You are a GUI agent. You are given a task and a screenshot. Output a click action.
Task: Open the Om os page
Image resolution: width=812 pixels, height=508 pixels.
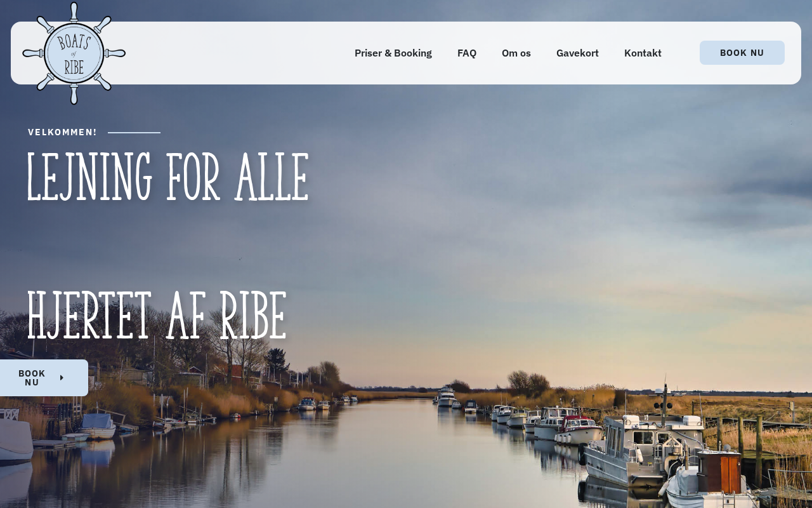(x=516, y=53)
